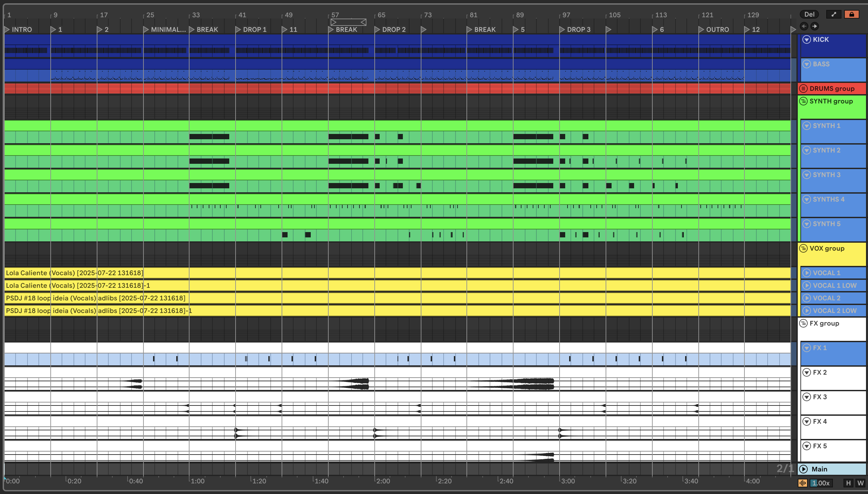The height and width of the screenshot is (494, 868).
Task: Unfold the SYNTHS 4 track
Action: [x=807, y=199]
